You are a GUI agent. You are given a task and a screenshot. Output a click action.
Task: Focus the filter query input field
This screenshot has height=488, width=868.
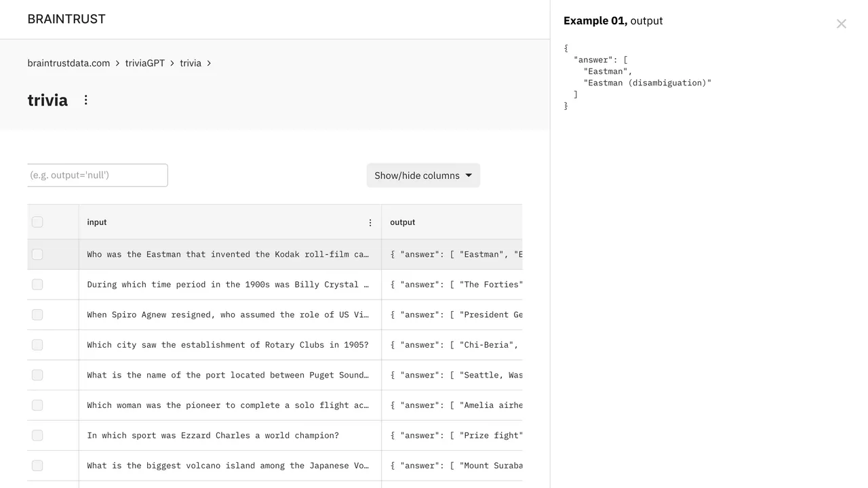pos(98,175)
